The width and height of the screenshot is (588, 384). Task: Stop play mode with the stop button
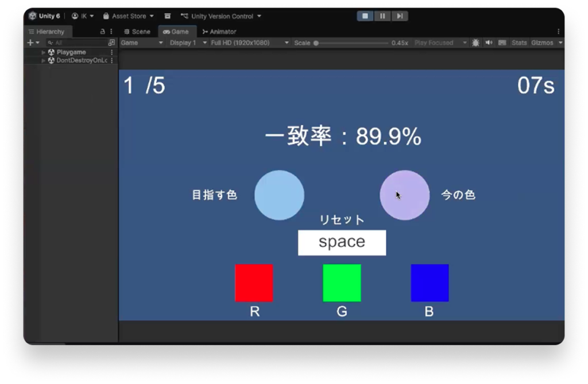365,16
